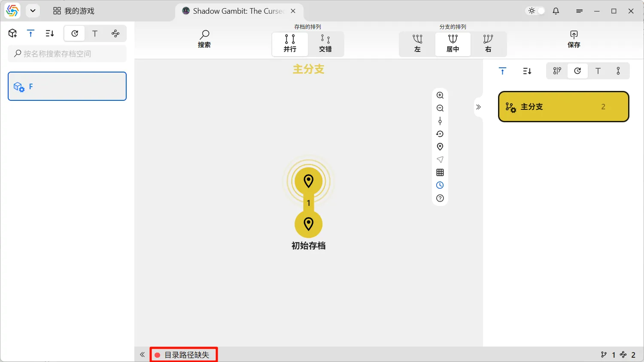The height and width of the screenshot is (362, 644).
Task: Click the blue clock history icon
Action: pyautogui.click(x=440, y=185)
